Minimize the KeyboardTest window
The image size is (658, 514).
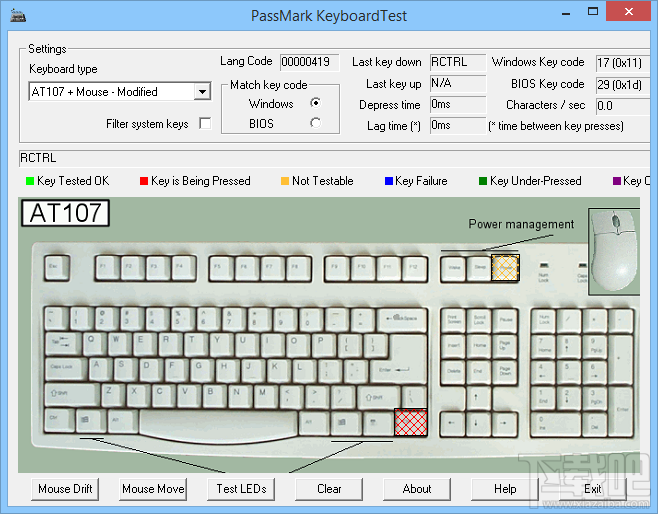(566, 14)
